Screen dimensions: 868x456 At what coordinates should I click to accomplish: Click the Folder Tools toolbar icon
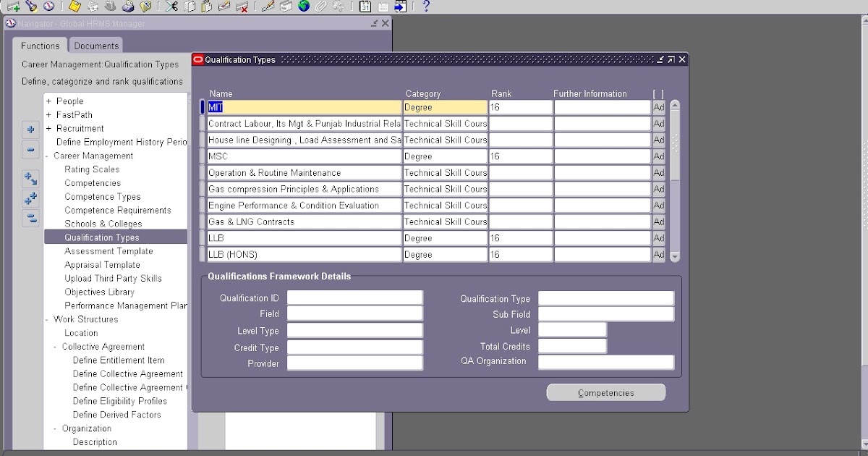click(338, 6)
